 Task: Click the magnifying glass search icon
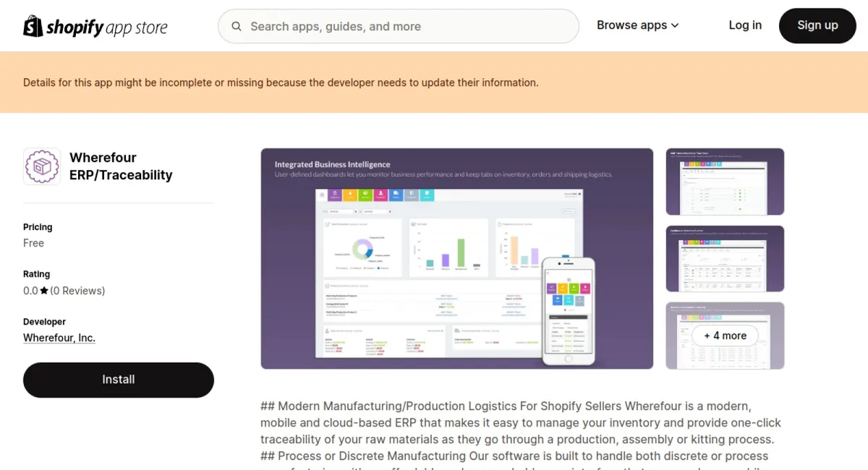click(x=237, y=27)
